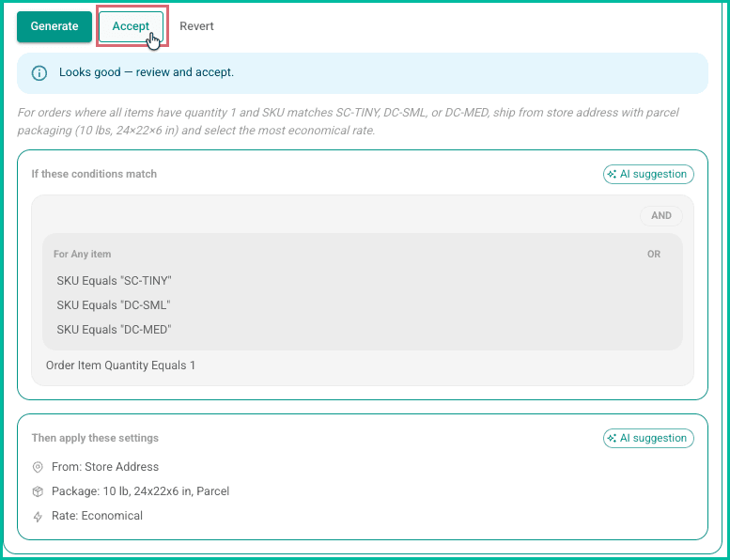Select condition SKU Equals "SC-TINY"
This screenshot has height=560, width=730.
(114, 281)
